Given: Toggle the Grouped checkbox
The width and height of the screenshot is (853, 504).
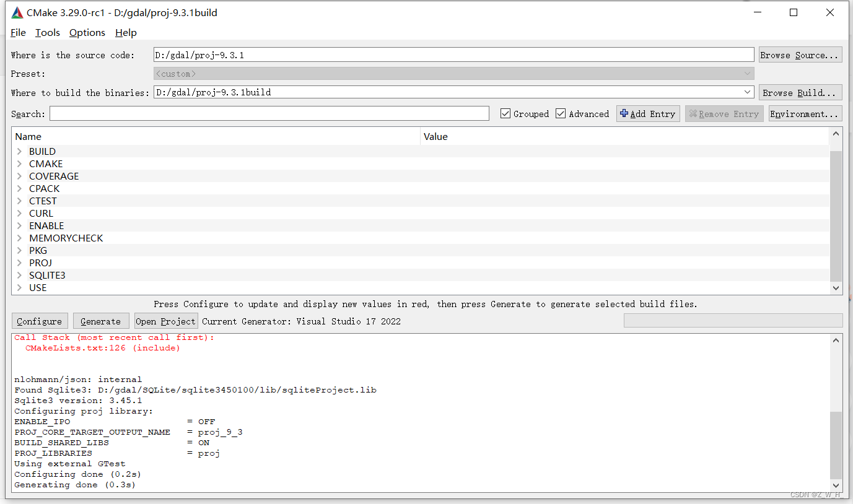Looking at the screenshot, I should 525,114.
